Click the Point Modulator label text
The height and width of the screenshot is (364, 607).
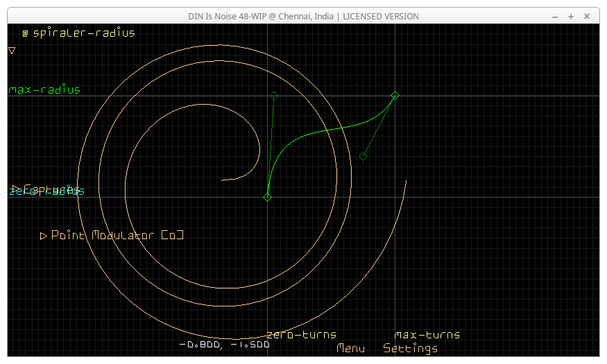coord(117,236)
